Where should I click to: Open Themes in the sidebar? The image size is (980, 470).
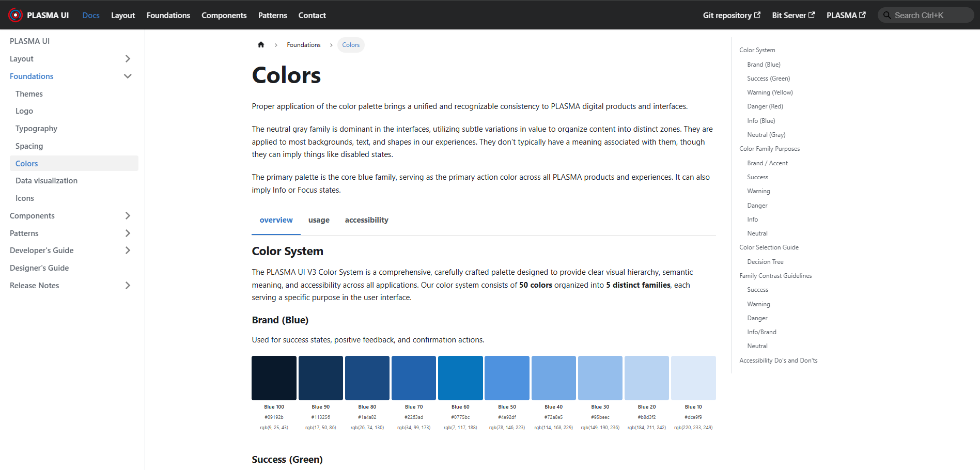29,94
